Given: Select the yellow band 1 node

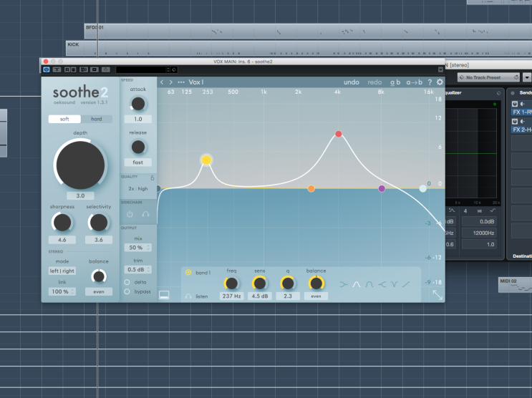Looking at the screenshot, I should (x=206, y=160).
